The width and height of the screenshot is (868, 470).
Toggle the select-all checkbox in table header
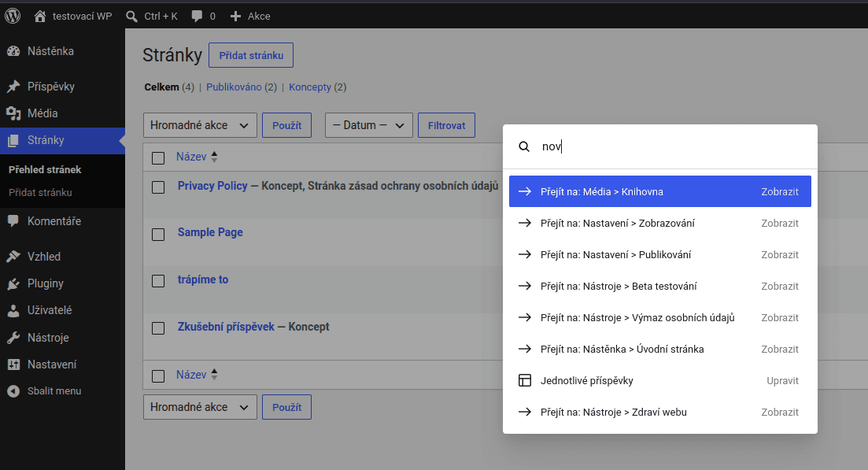(x=158, y=158)
